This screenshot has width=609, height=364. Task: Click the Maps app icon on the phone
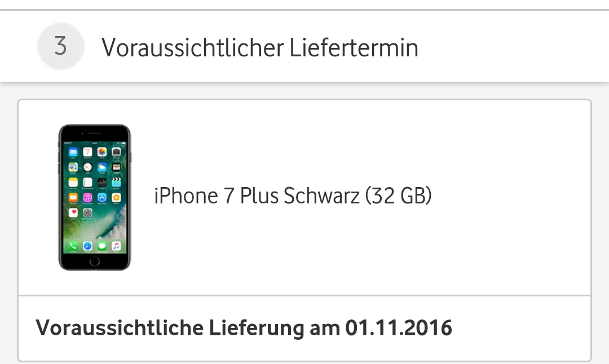point(73,167)
